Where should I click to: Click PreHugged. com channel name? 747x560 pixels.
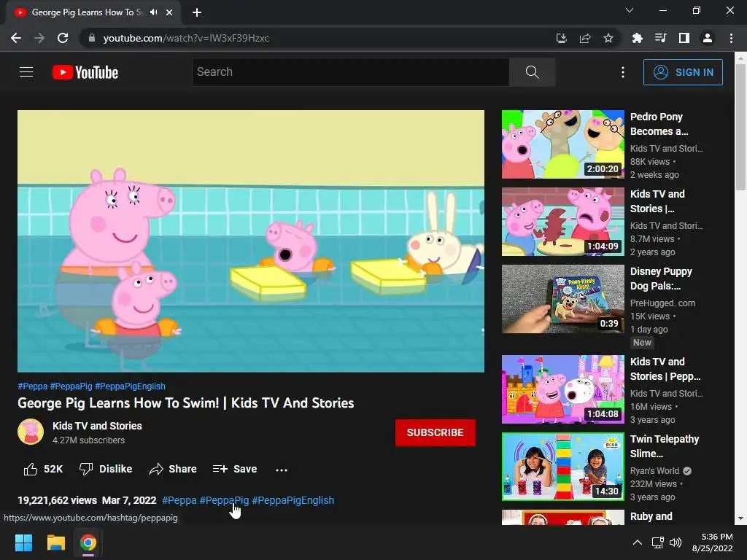pos(662,303)
